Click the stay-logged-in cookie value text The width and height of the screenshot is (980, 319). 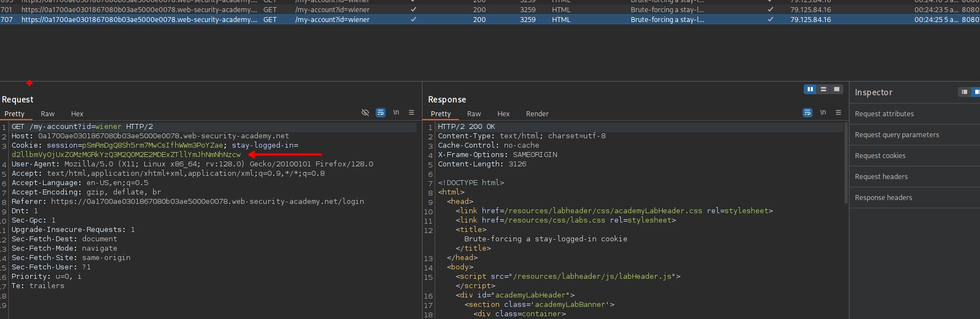click(x=126, y=155)
